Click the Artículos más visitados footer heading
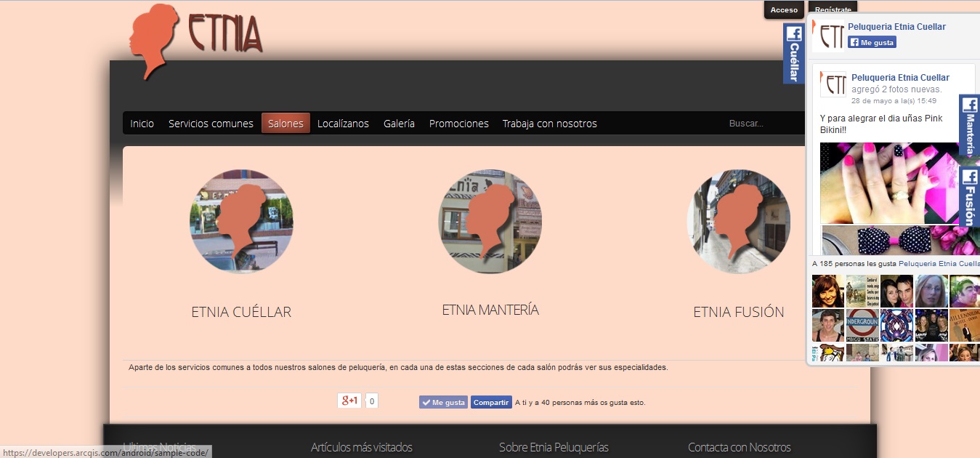 [x=362, y=447]
